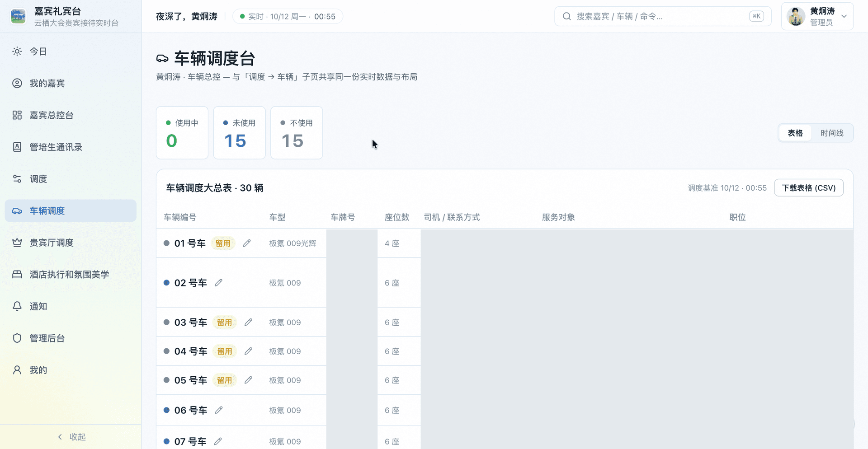The height and width of the screenshot is (449, 868).
Task: Open 今日 via the sun icon
Action: 17,51
